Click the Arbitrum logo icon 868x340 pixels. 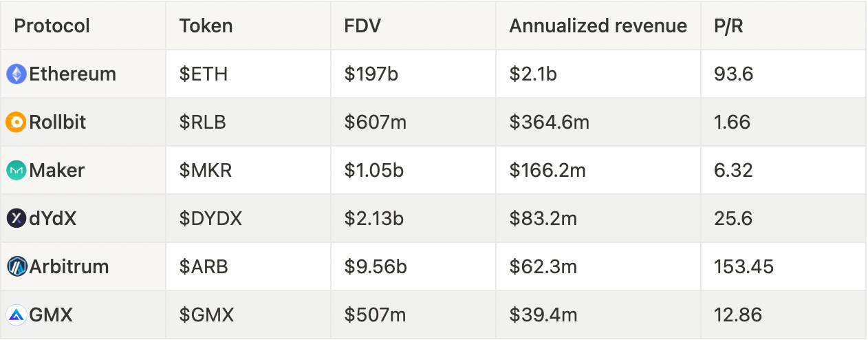pos(17,266)
